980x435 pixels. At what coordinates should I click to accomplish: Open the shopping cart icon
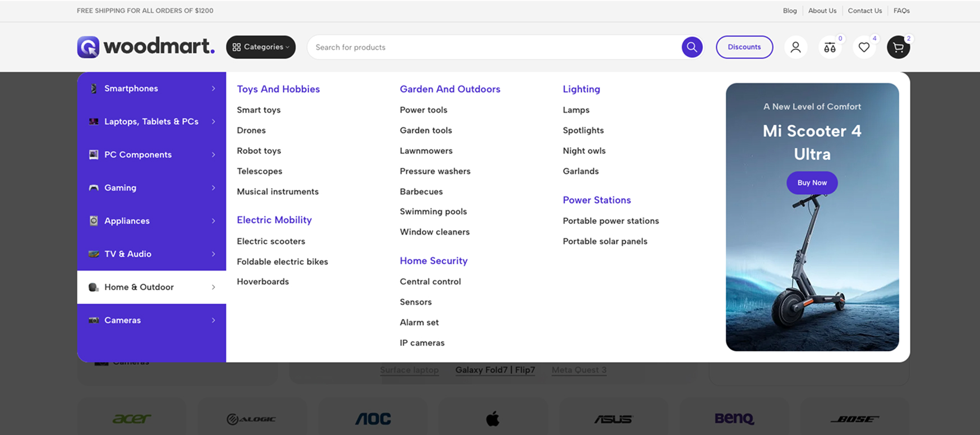[x=898, y=47]
